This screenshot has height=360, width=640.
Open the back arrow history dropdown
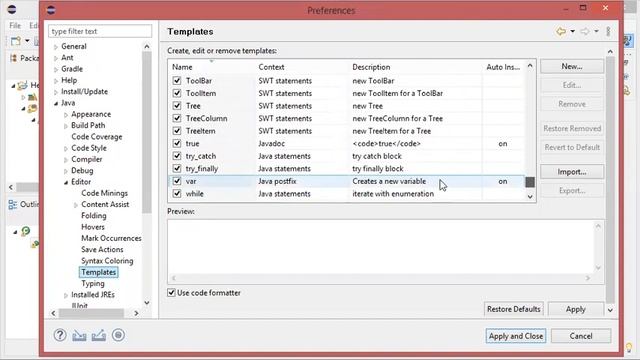click(573, 31)
